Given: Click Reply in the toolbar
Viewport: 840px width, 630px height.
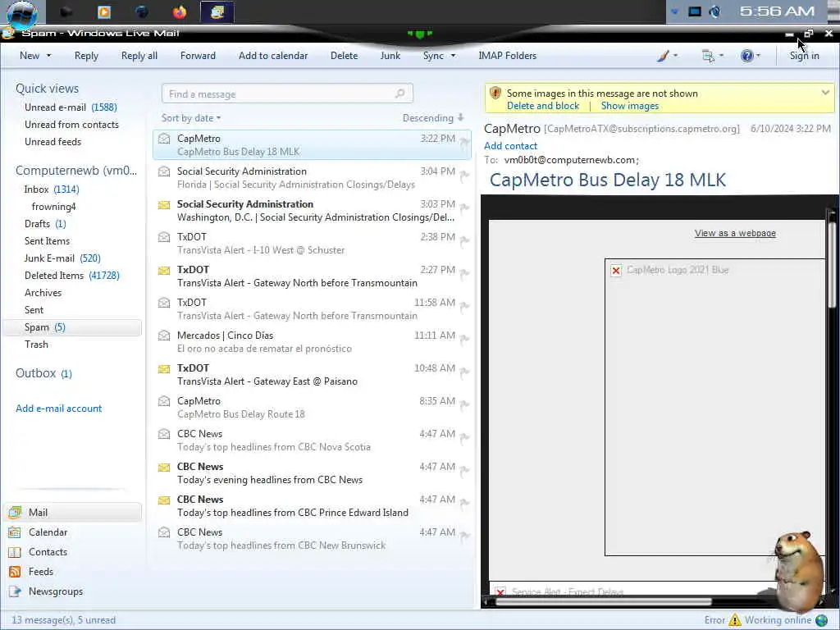Looking at the screenshot, I should pos(86,56).
